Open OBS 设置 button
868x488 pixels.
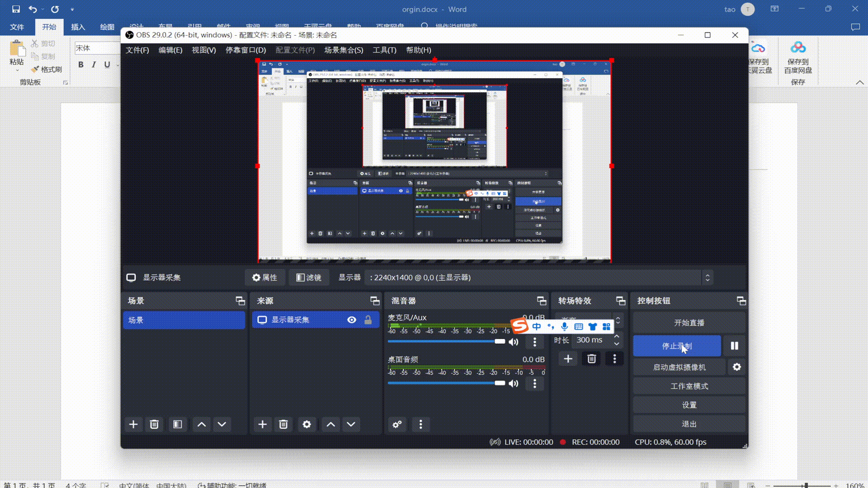point(689,405)
